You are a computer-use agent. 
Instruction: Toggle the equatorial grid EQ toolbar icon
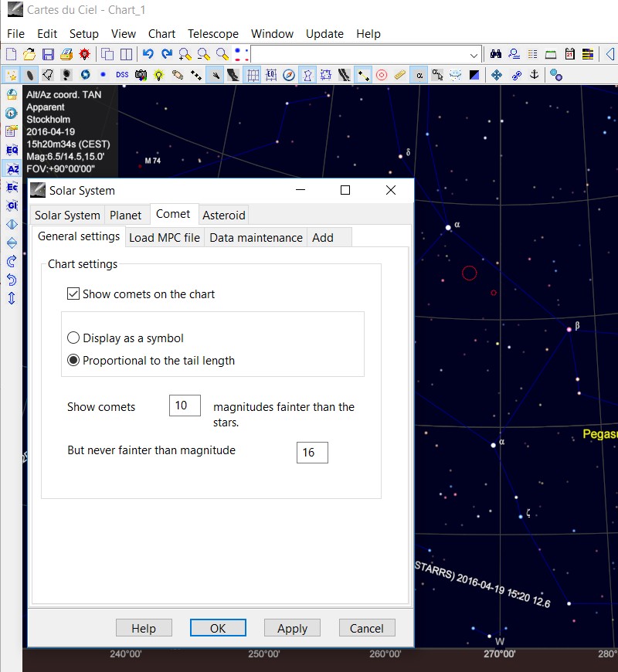click(x=271, y=76)
